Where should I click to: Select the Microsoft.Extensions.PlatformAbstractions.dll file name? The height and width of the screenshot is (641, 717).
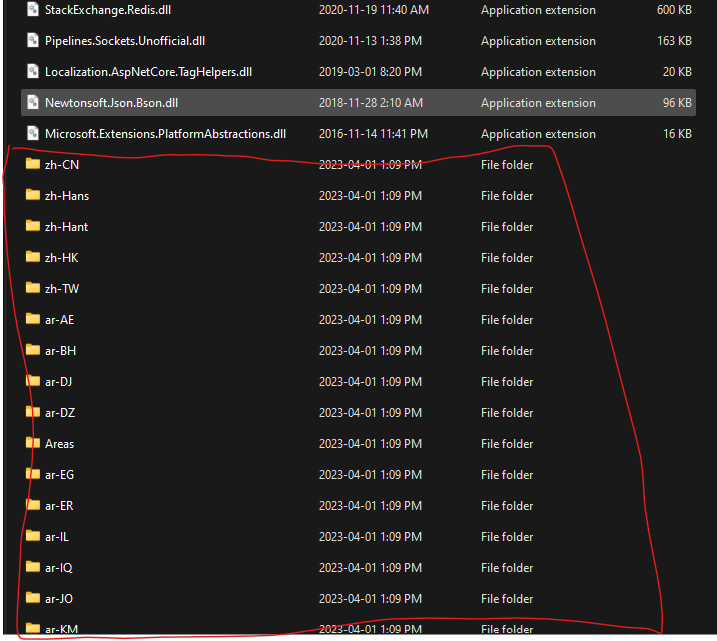point(165,134)
